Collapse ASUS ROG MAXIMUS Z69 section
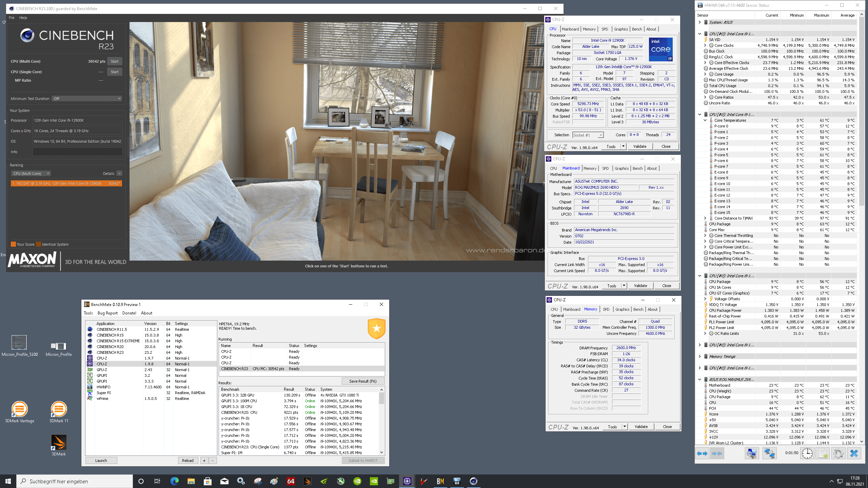 click(x=700, y=380)
